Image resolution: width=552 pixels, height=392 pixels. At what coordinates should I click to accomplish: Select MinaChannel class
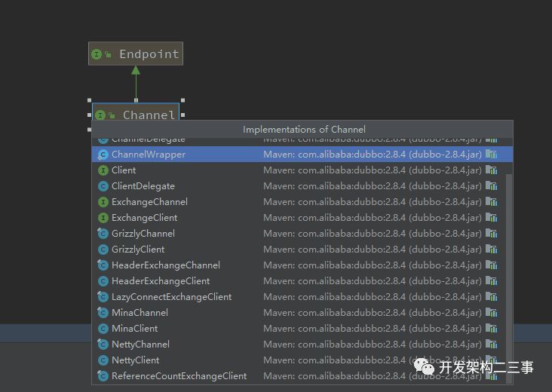click(299, 313)
